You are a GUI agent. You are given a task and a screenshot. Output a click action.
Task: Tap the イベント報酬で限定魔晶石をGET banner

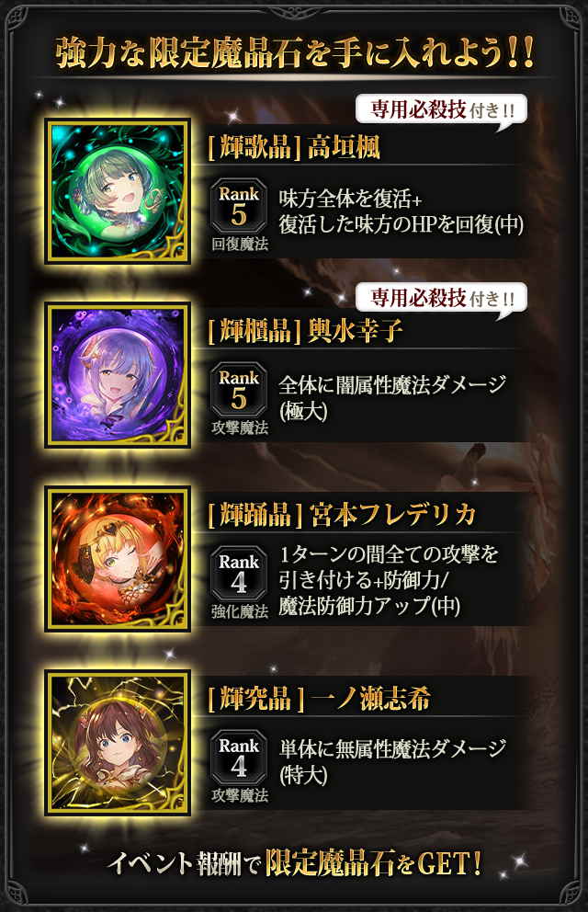tap(295, 862)
